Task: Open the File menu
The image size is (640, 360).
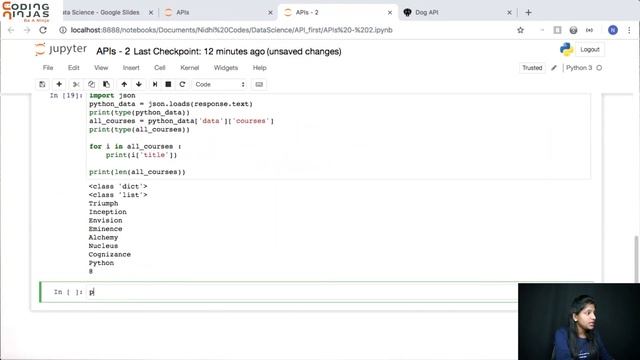Action: point(48,68)
